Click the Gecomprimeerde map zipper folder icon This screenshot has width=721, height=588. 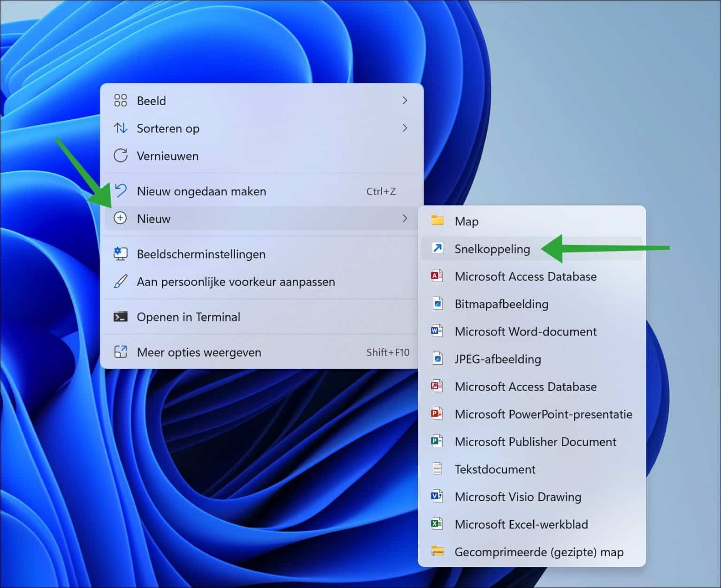437,552
